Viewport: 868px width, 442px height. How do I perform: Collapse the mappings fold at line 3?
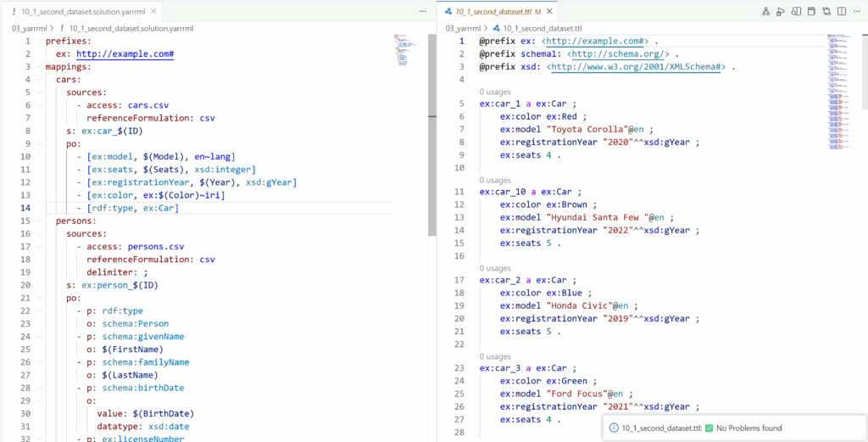37,67
